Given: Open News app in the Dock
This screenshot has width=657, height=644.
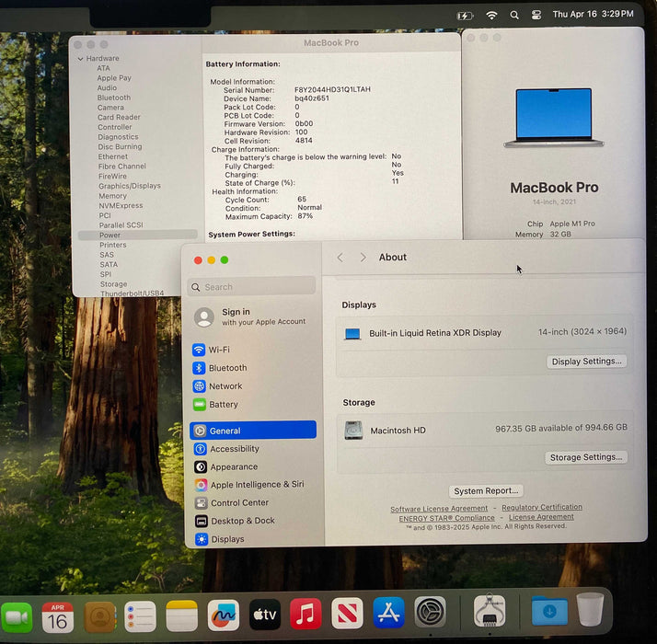Looking at the screenshot, I should (x=347, y=613).
